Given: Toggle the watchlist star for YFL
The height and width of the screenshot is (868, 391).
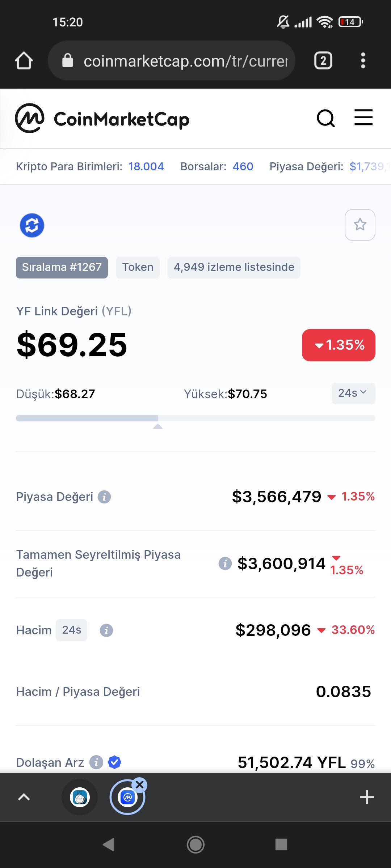Looking at the screenshot, I should coord(360,225).
